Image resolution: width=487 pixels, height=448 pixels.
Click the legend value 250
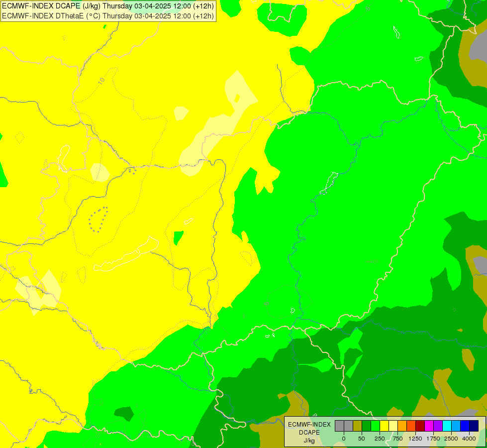(380, 439)
